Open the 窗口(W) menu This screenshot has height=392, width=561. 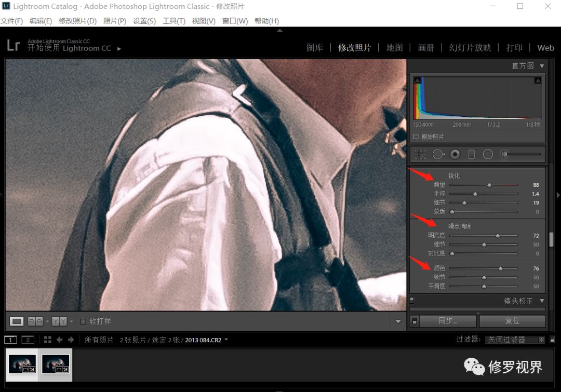235,21
